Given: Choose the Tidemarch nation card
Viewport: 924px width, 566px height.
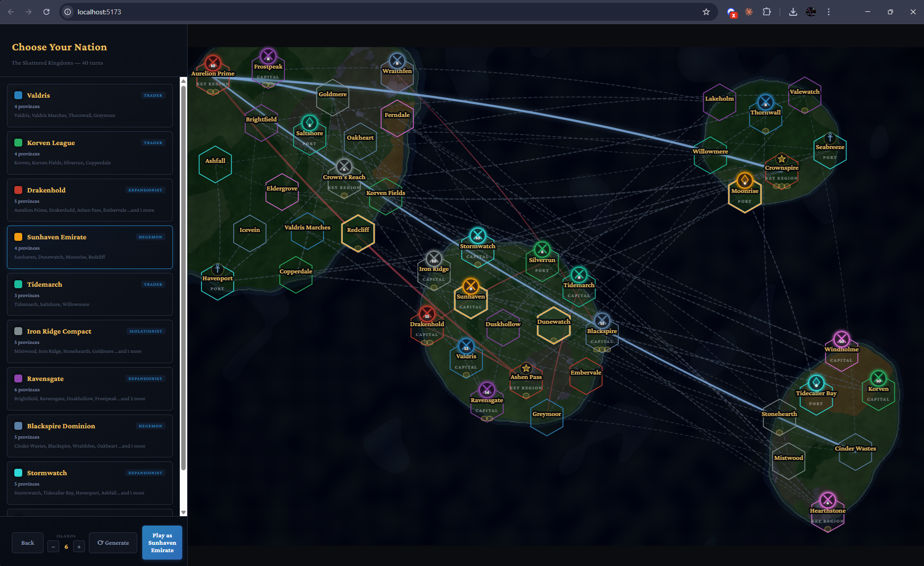Looking at the screenshot, I should tap(90, 295).
